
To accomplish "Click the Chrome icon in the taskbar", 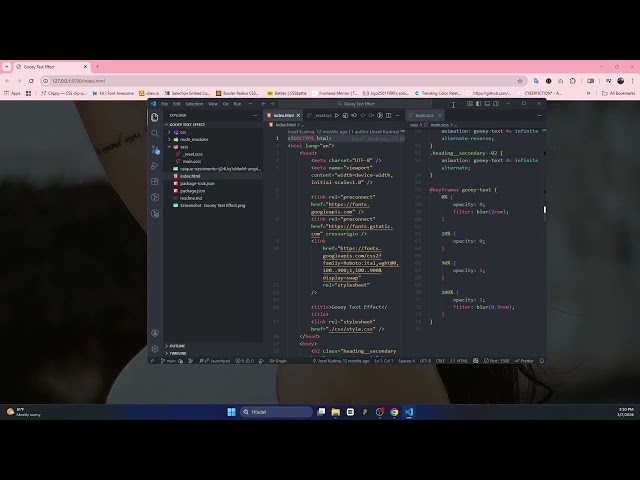I will (x=394, y=412).
